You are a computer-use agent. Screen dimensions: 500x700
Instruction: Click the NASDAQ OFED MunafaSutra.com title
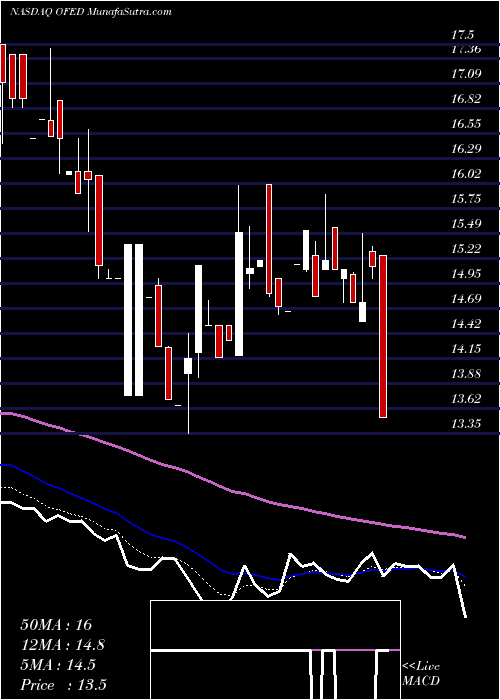[91, 12]
